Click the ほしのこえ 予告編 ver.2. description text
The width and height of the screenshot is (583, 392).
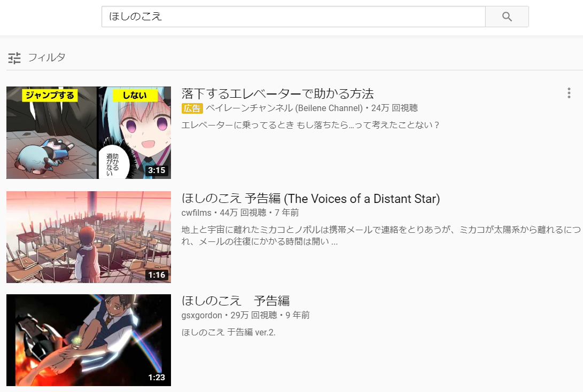coord(228,332)
